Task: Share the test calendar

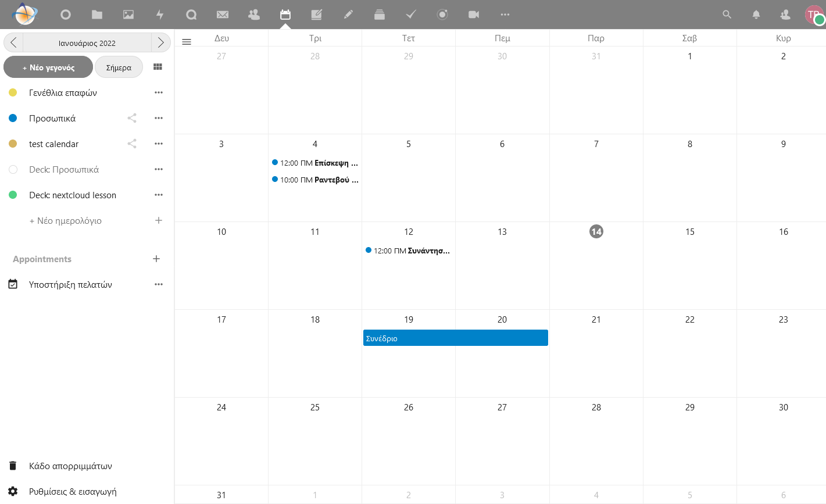Action: [x=132, y=144]
